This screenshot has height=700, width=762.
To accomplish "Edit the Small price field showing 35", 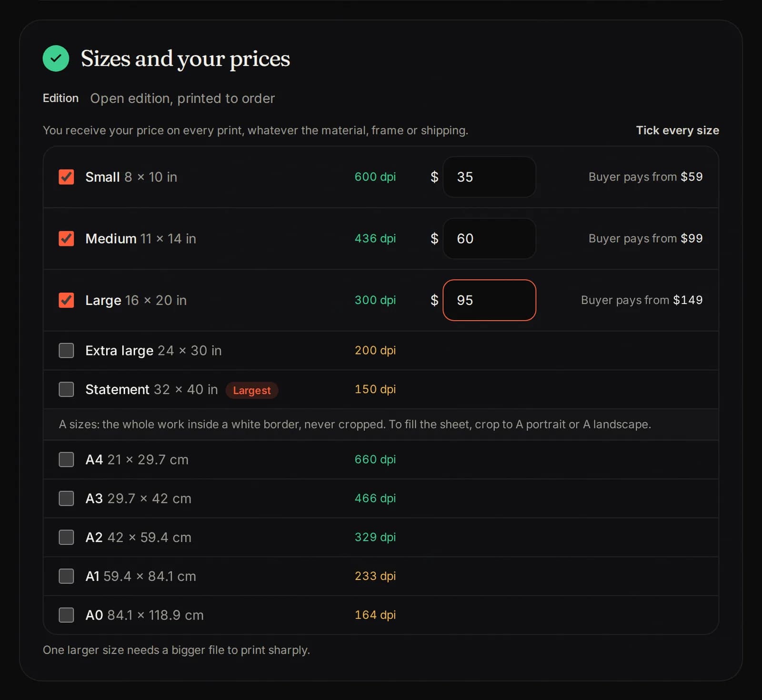I will [489, 177].
